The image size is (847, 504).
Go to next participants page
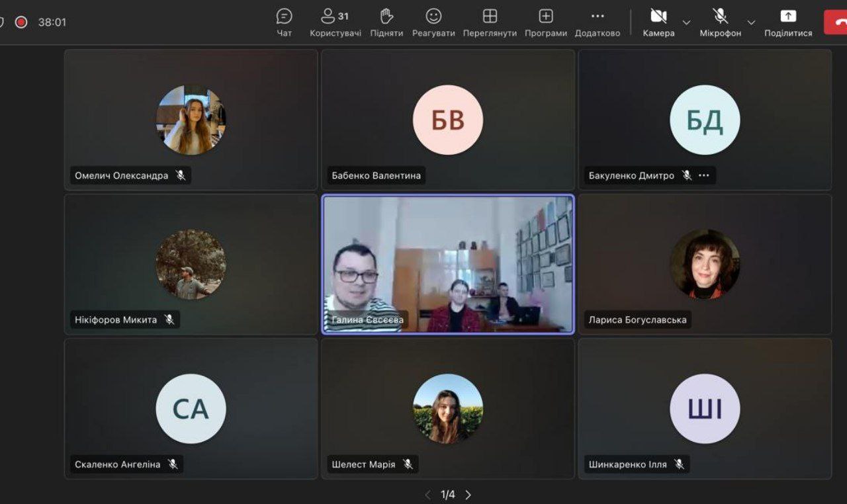468,495
